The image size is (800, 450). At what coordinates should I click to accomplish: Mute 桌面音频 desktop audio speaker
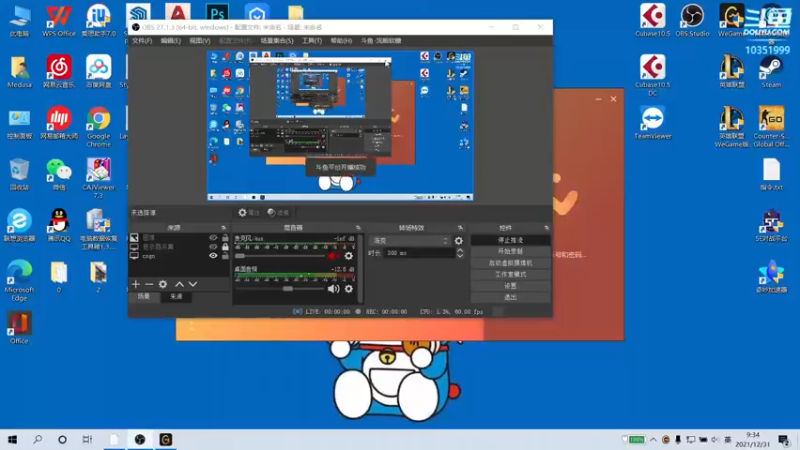pos(333,289)
